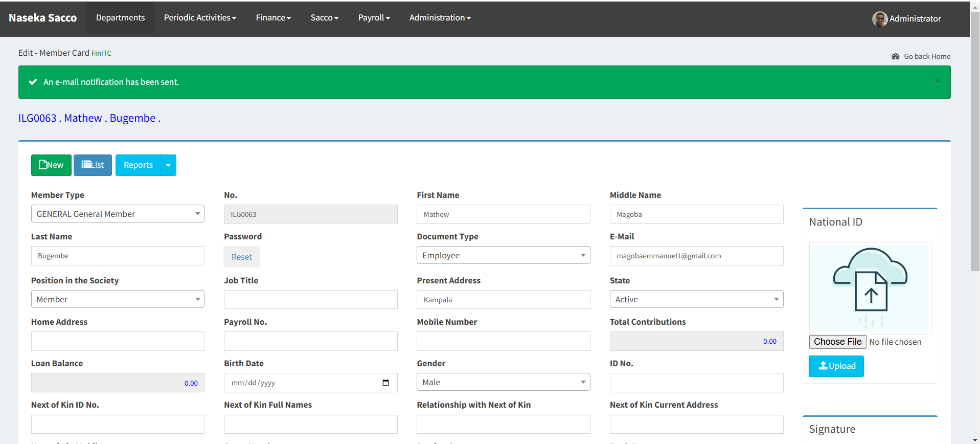The image size is (980, 444).
Task: Open the Birth Date calendar picker
Action: (385, 383)
